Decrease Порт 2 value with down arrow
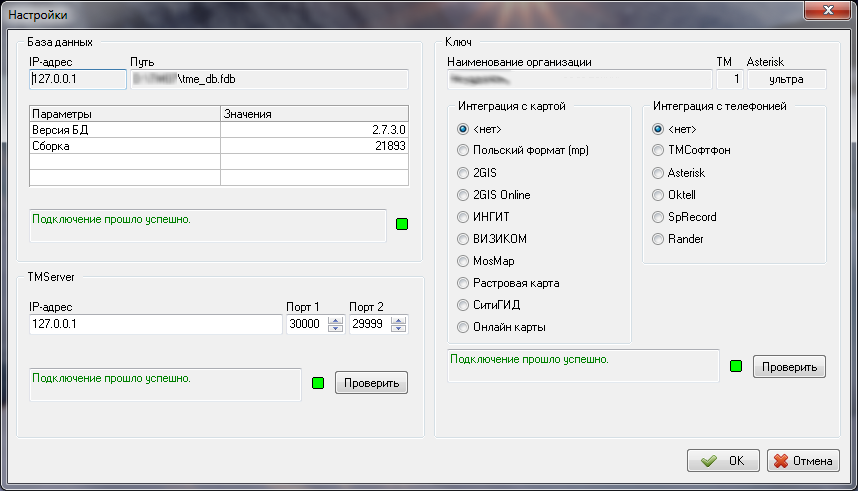Viewport: 858px width, 491px height. point(399,329)
